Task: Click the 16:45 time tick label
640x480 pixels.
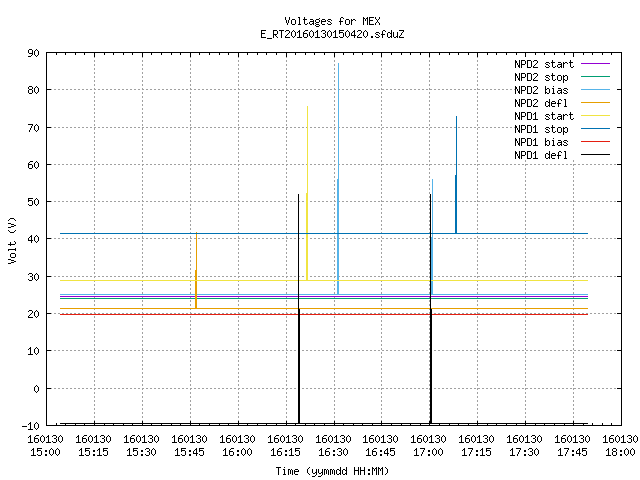Action: (380, 452)
